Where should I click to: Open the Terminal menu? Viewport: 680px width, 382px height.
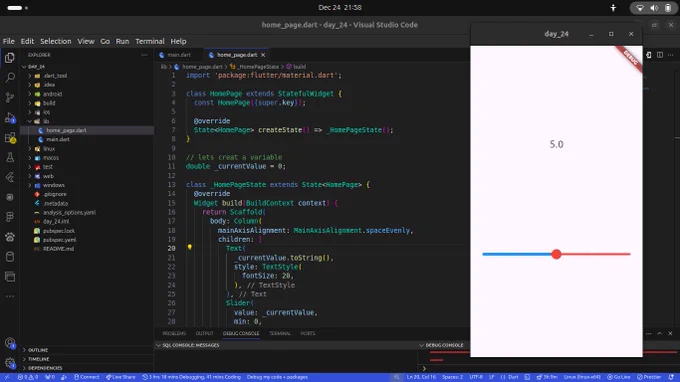[150, 41]
